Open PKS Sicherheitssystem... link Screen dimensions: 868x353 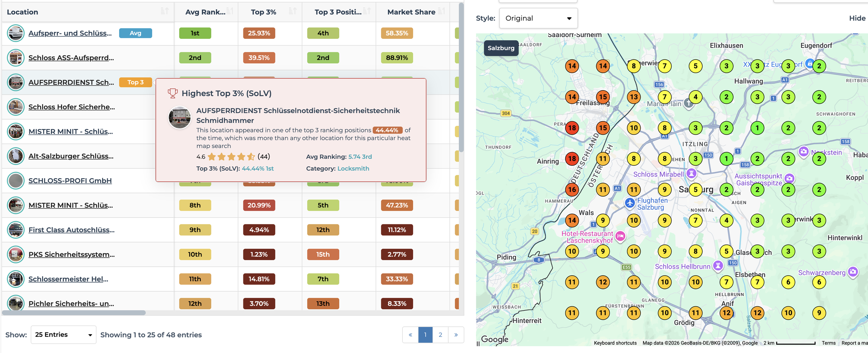coord(72,255)
